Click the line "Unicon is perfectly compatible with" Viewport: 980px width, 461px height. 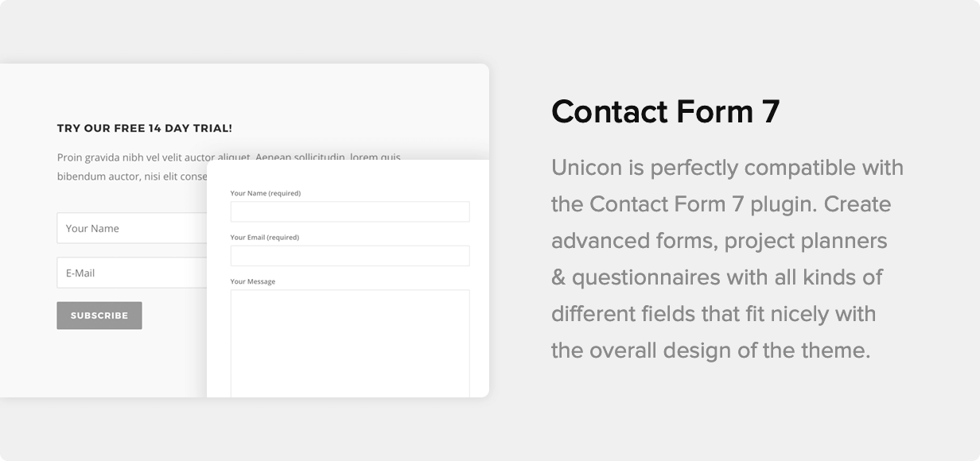[x=727, y=169]
